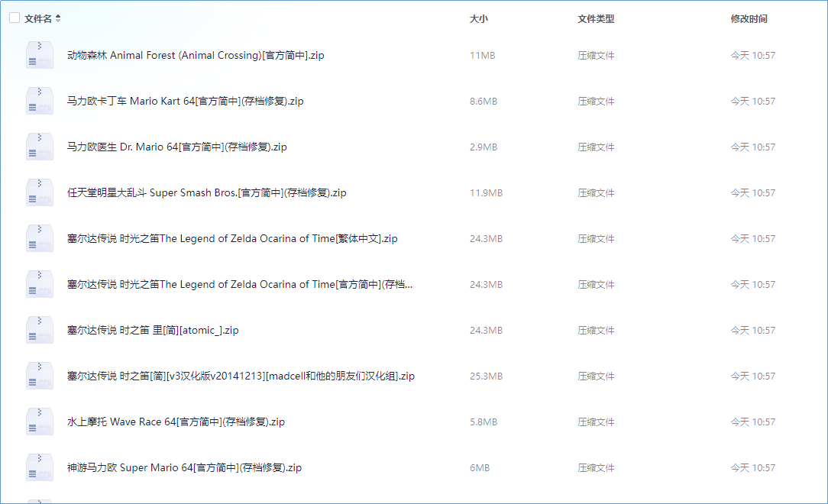Click the 5.8MB size value

coord(484,422)
